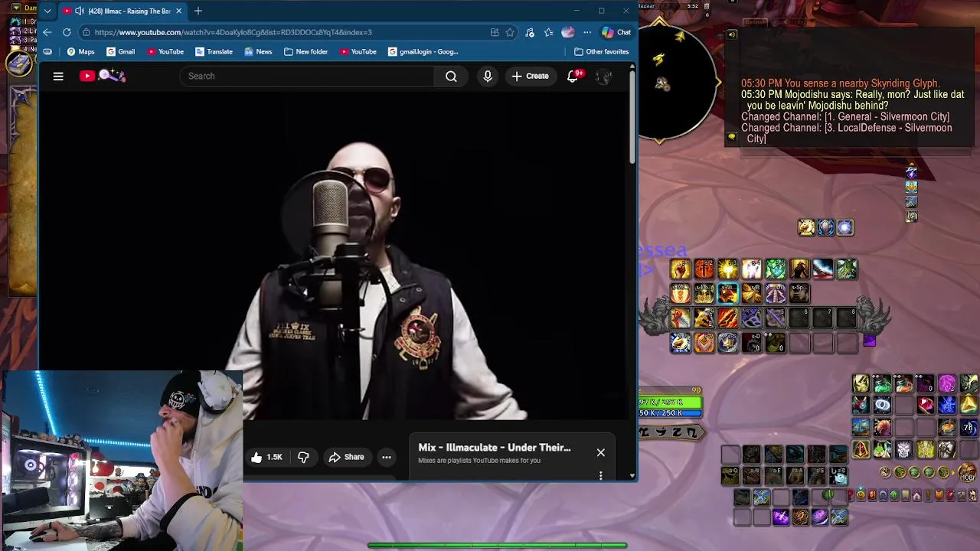Open the Copilot Chat button
This screenshot has width=980, height=551.
pyautogui.click(x=617, y=32)
